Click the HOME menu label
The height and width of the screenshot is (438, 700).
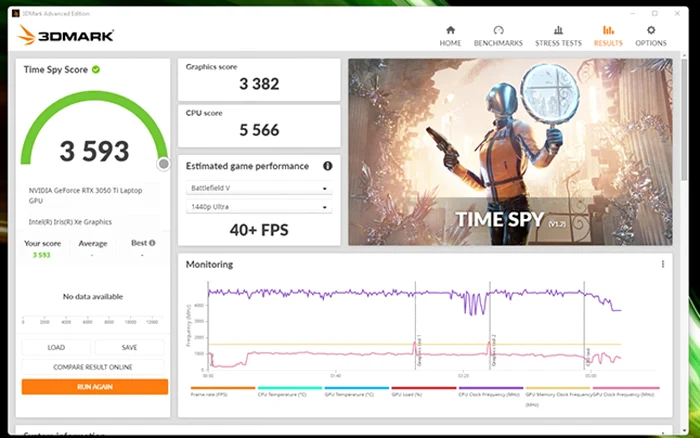pos(450,43)
